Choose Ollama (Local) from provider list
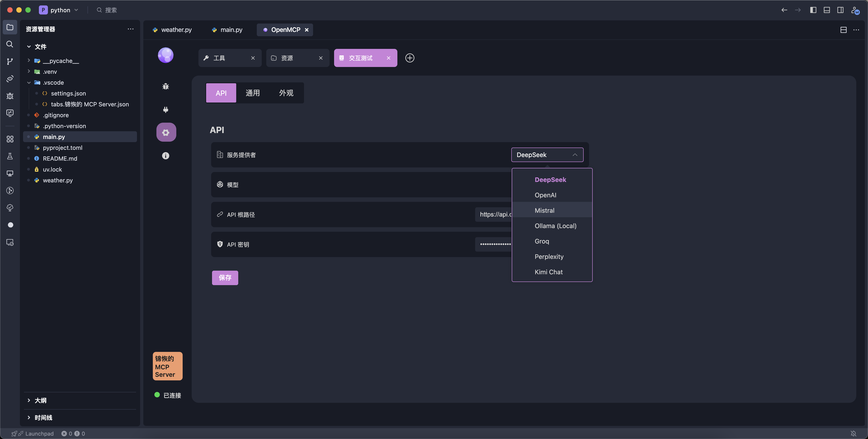This screenshot has width=868, height=439. (552, 226)
